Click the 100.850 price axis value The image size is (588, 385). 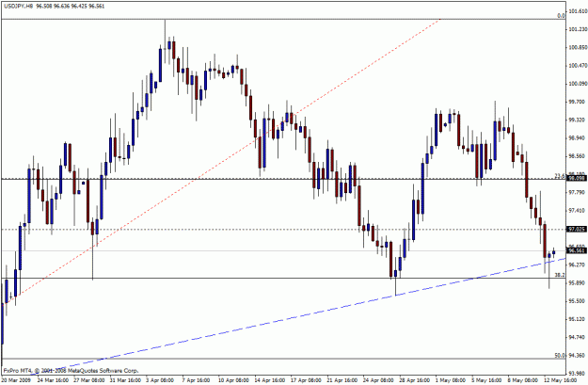coord(578,48)
